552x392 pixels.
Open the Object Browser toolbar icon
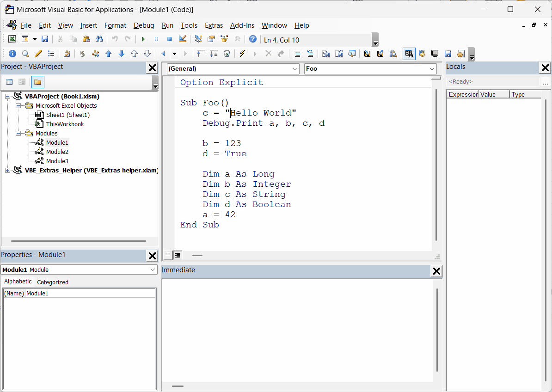(x=224, y=39)
